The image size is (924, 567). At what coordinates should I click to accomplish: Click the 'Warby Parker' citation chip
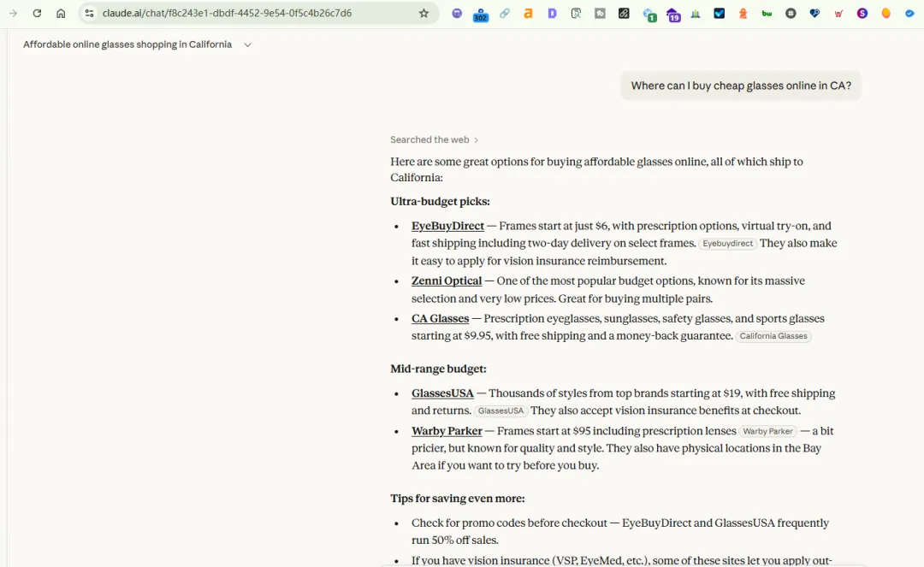(x=767, y=431)
